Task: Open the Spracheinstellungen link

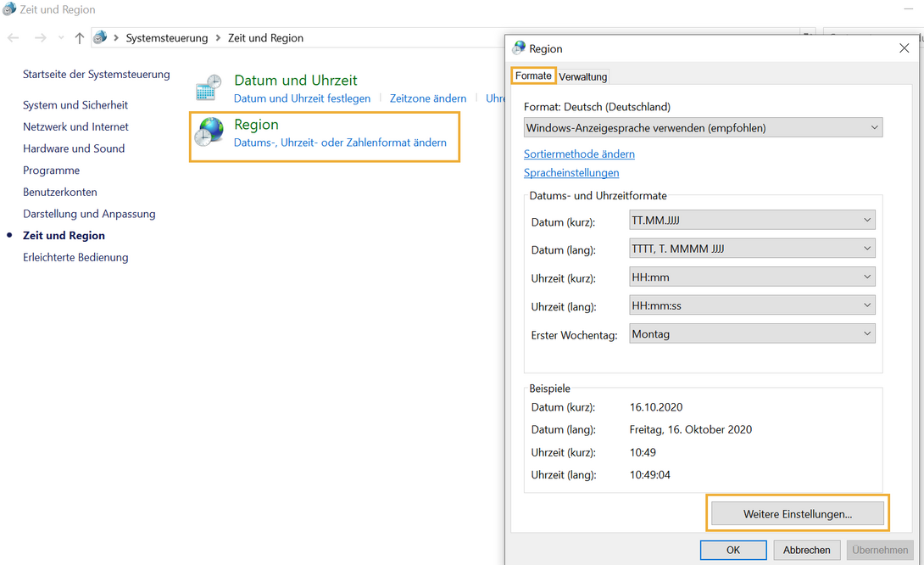Action: 571,173
